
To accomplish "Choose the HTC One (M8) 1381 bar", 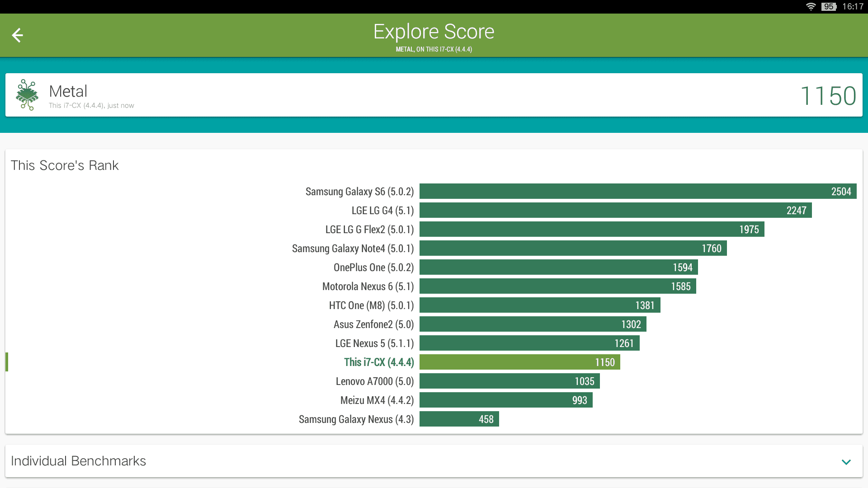I will 540,305.
